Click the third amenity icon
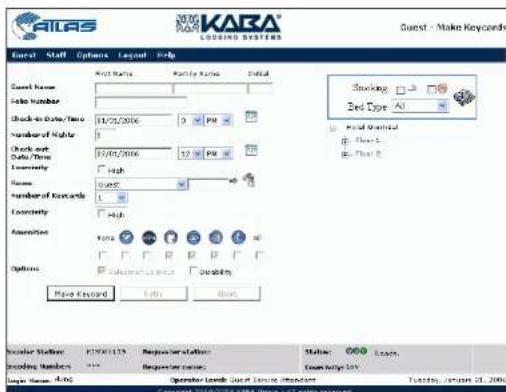This screenshot has height=392, width=506. point(171,238)
